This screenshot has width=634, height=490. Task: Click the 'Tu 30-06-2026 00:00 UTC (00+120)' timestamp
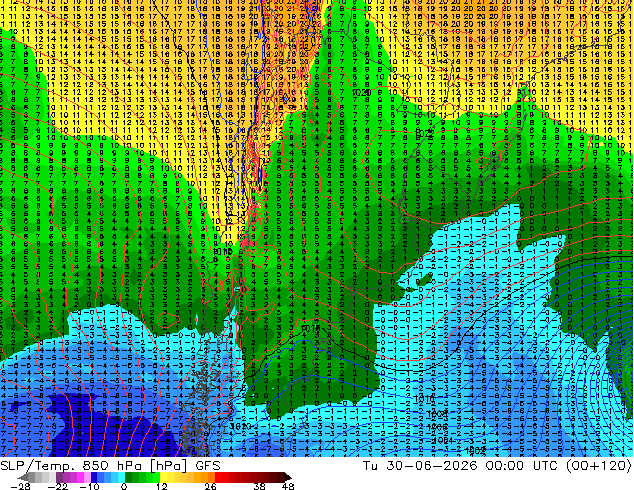coord(497,466)
